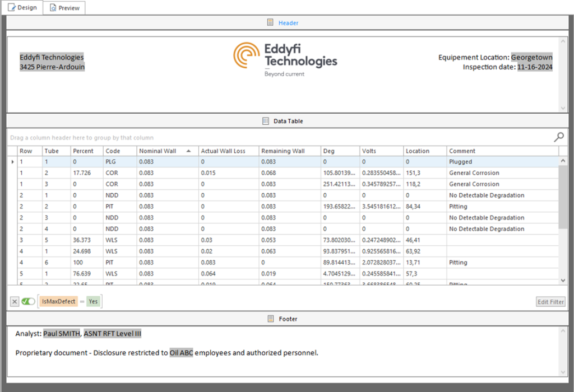Disable the IsMaxDefect filter toggle
The width and height of the screenshot is (574, 392).
(x=28, y=302)
